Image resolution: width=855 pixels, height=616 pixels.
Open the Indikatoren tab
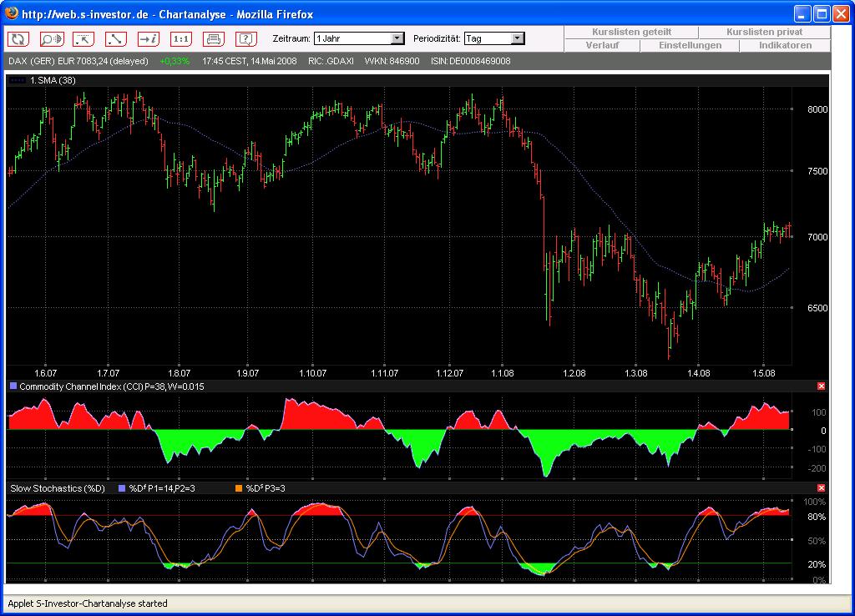tap(785, 45)
